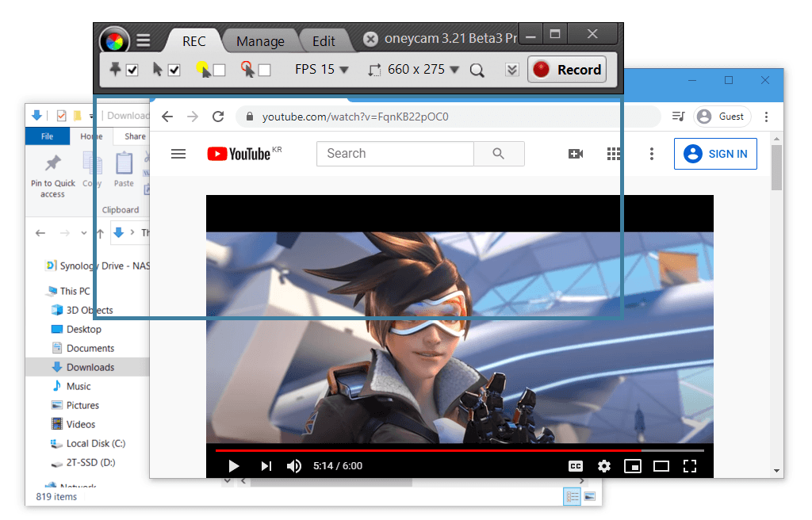The height and width of the screenshot is (520, 812).
Task: Click the YouTube Search input field
Action: 395,154
